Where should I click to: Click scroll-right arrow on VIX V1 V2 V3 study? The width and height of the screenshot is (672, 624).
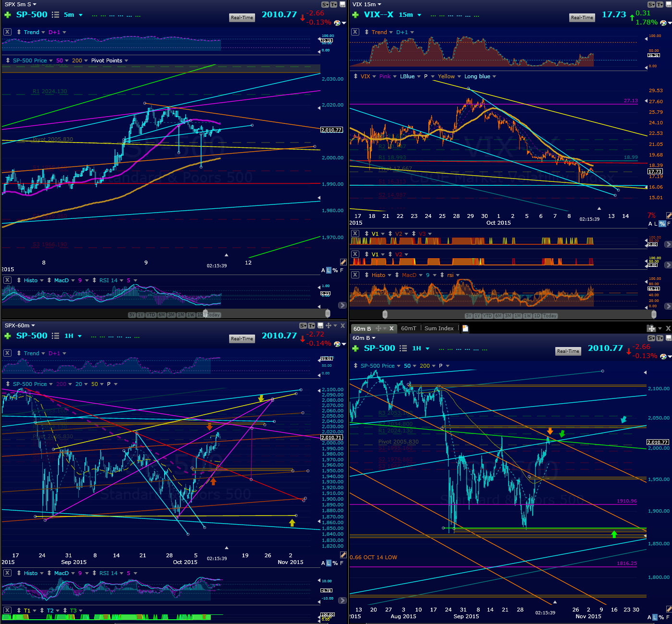668,244
